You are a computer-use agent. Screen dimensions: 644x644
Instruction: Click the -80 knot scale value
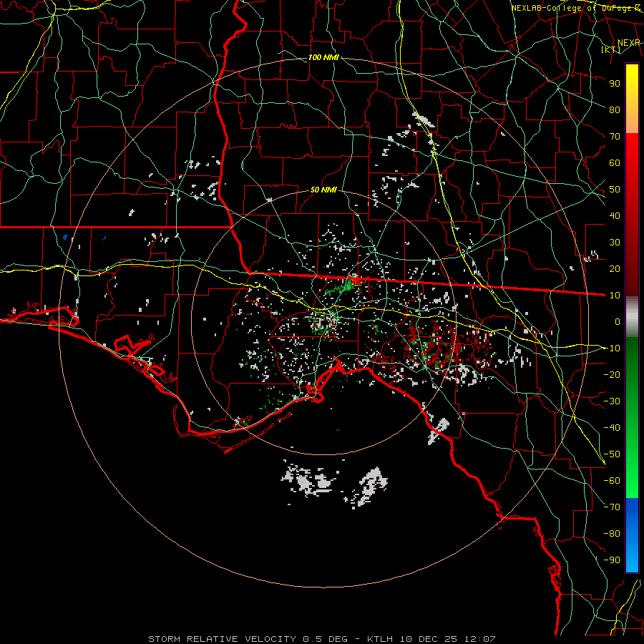[612, 534]
